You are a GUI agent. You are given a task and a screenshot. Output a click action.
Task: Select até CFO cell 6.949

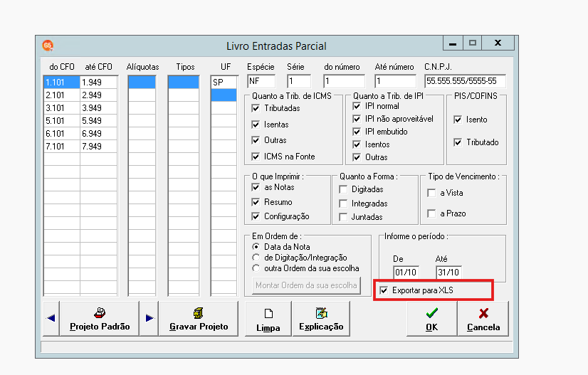point(98,134)
